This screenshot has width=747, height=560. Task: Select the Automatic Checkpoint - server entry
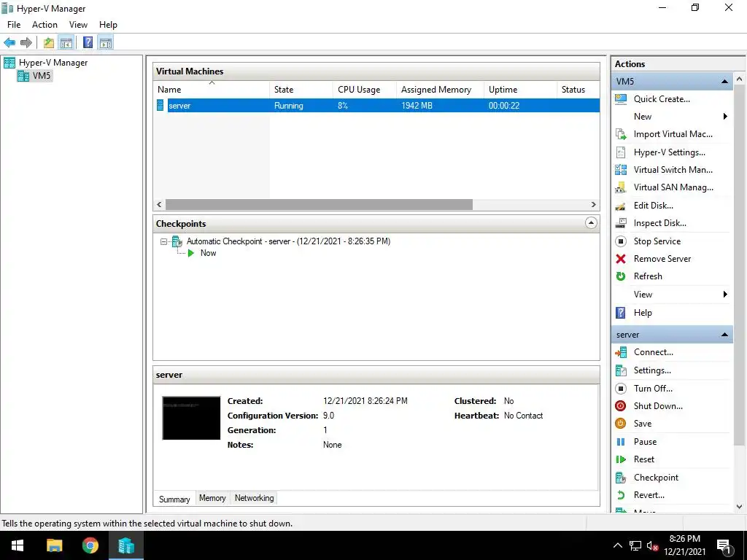pos(288,241)
